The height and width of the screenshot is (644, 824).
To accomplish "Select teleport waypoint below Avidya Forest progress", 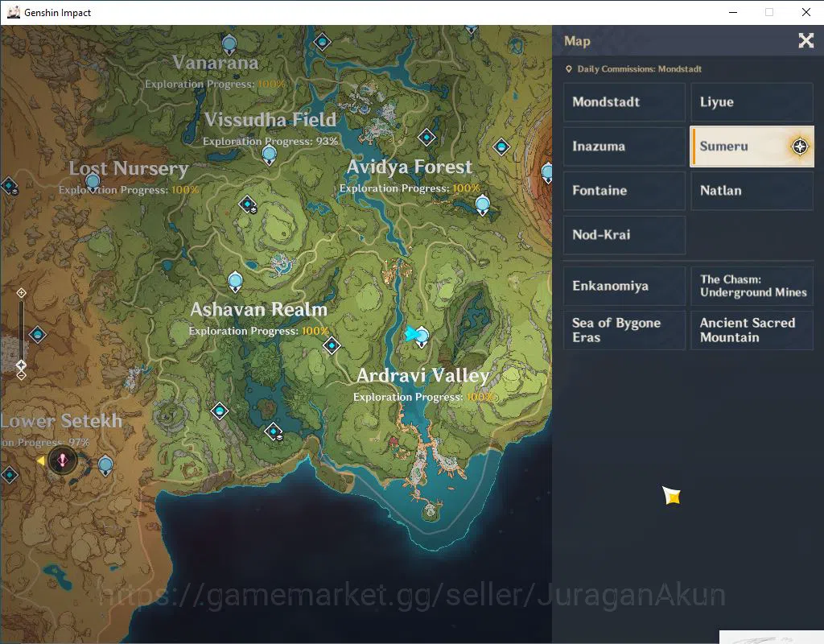I will 483,205.
